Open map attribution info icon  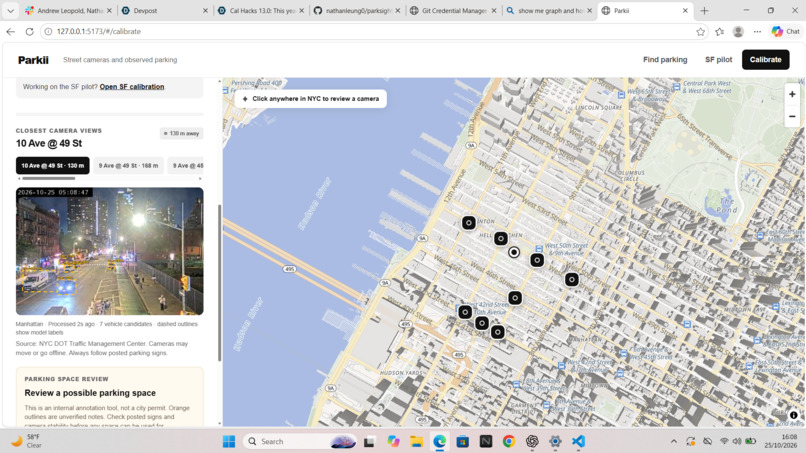click(x=794, y=415)
